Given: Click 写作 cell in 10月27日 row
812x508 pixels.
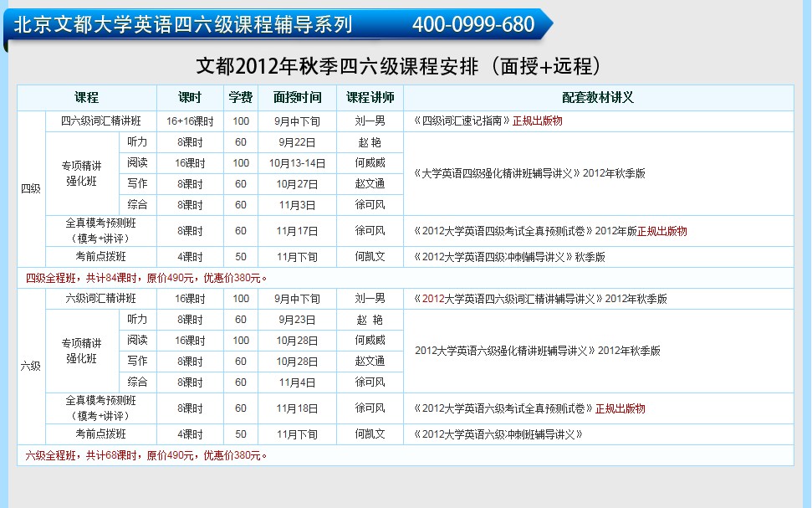Looking at the screenshot, I should [x=138, y=183].
